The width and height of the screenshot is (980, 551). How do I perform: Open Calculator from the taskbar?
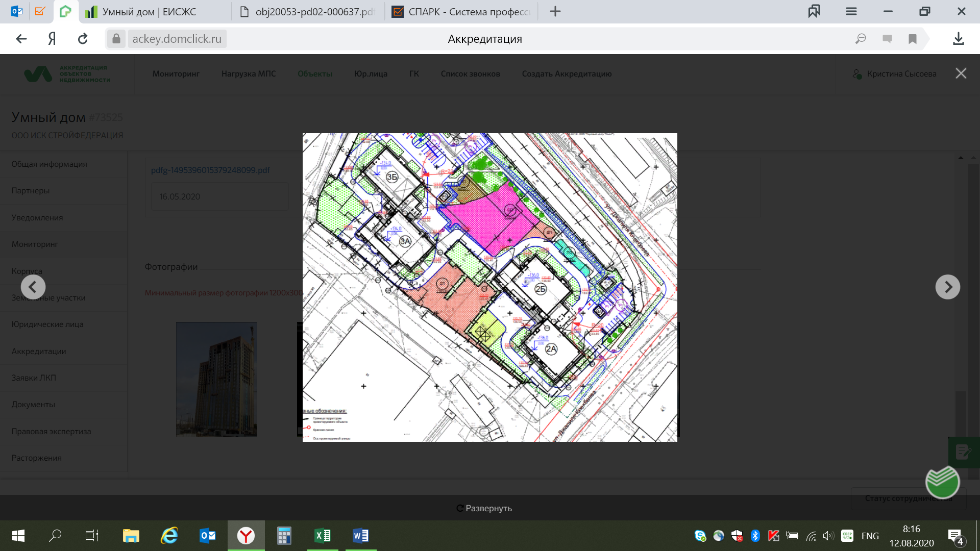tap(284, 536)
